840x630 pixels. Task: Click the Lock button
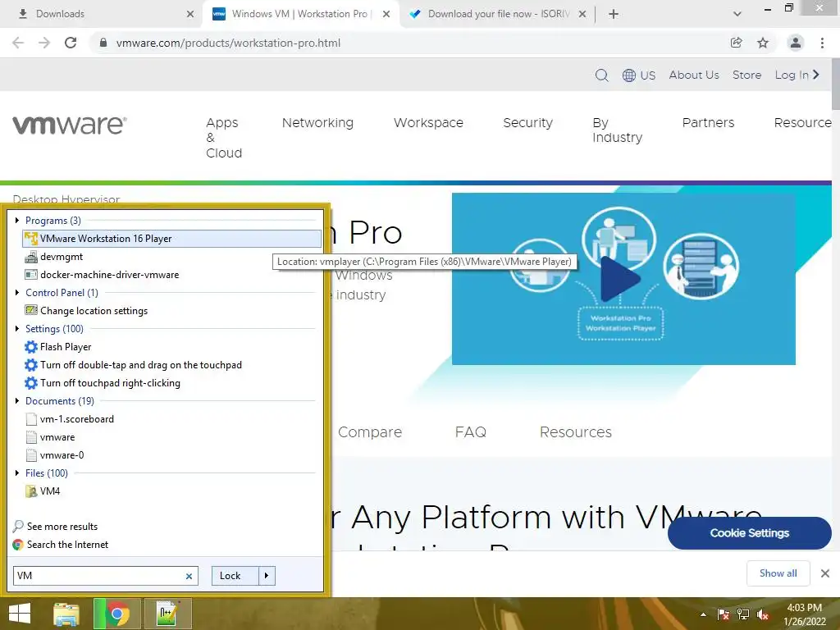[235, 576]
